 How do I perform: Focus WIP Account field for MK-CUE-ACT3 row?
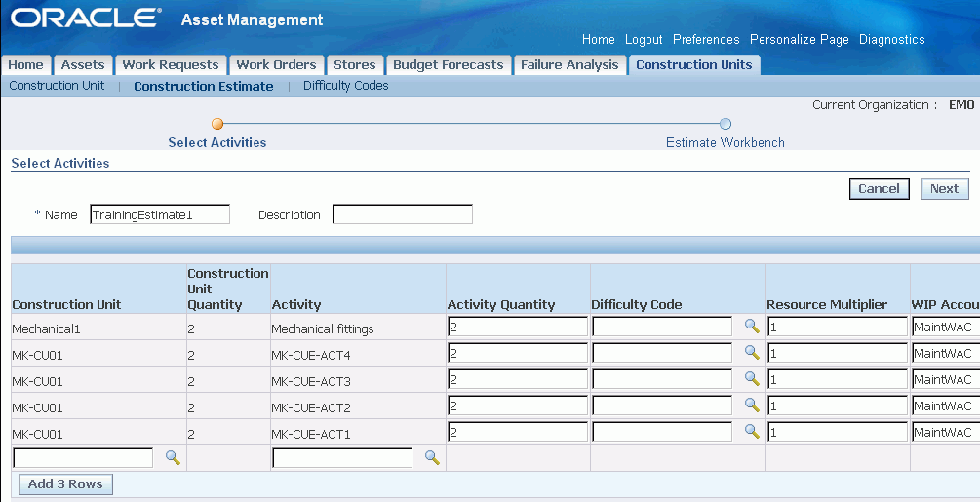click(x=946, y=379)
